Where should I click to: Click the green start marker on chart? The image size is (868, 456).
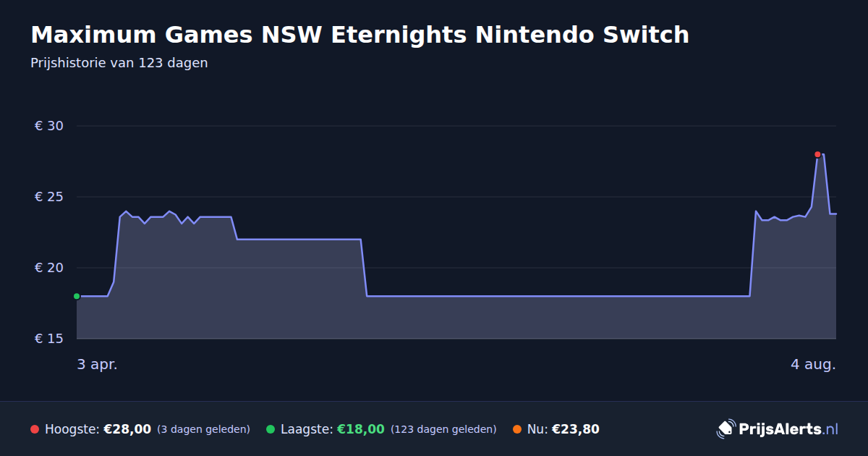click(77, 296)
